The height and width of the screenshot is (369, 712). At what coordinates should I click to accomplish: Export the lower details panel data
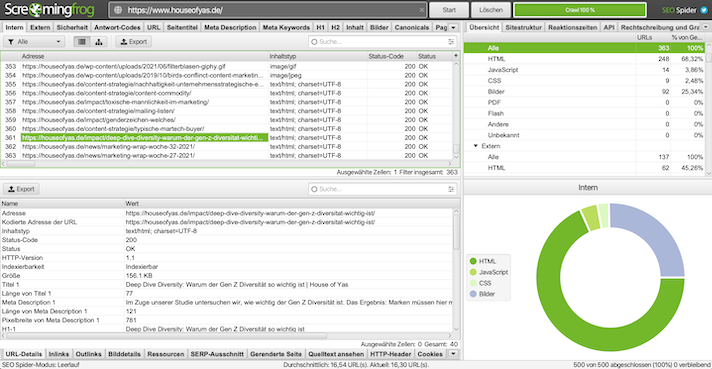[x=21, y=189]
